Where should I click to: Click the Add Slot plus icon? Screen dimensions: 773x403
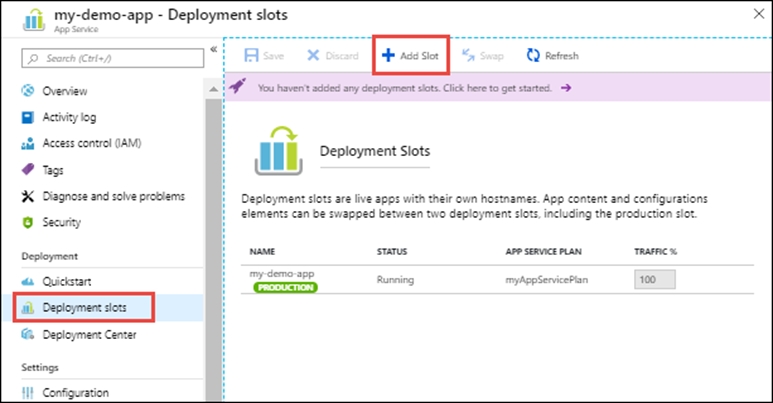click(x=388, y=56)
